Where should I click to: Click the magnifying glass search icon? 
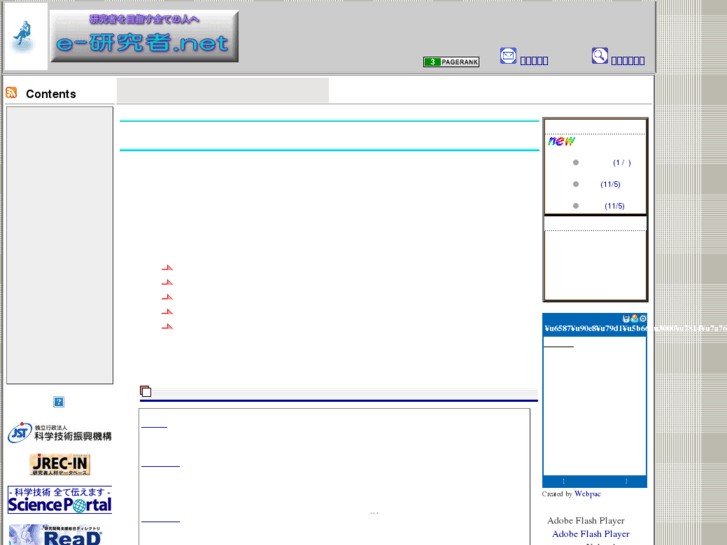tap(599, 56)
